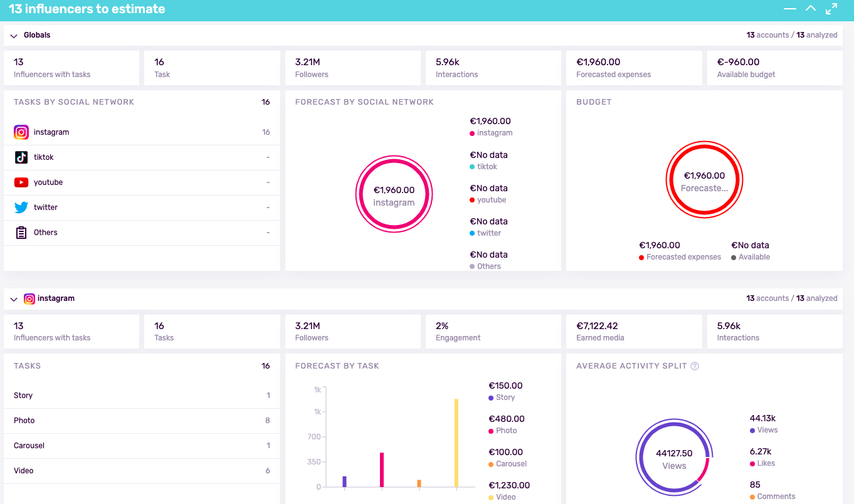Click the Instagram section header icon
The image size is (854, 504).
coord(29,299)
